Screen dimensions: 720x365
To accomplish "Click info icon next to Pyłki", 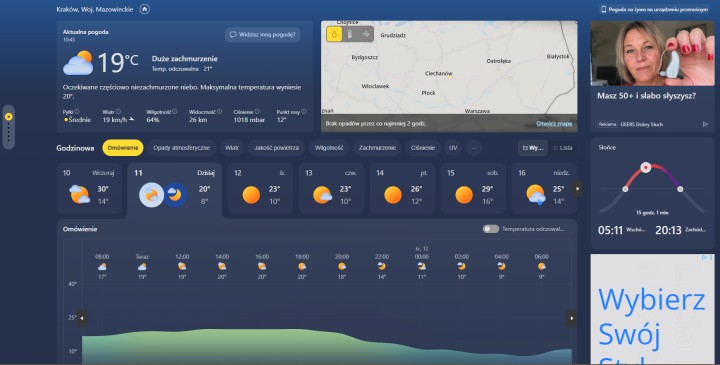I will coord(77,112).
